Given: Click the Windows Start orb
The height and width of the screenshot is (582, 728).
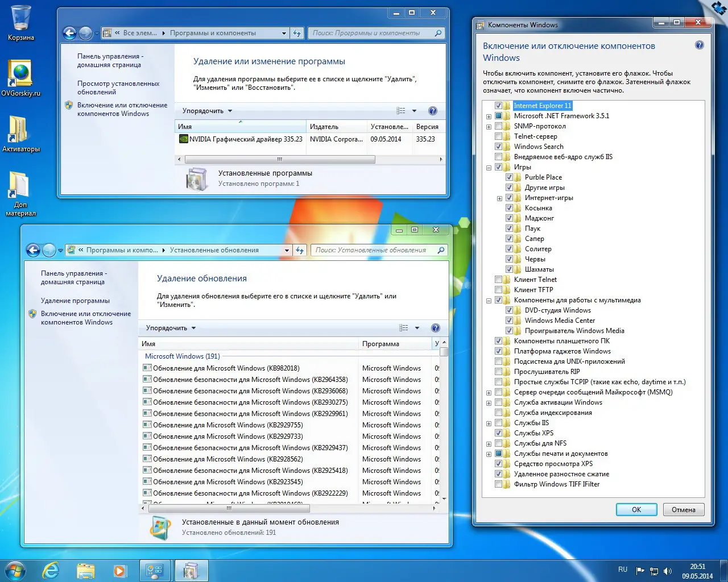Looking at the screenshot, I should point(15,570).
